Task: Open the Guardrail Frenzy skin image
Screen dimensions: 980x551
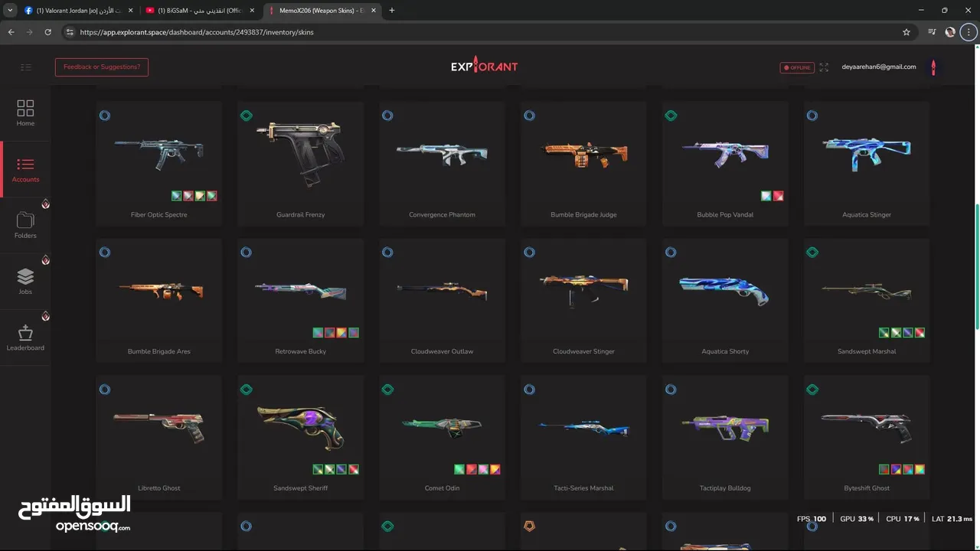Action: coord(300,152)
